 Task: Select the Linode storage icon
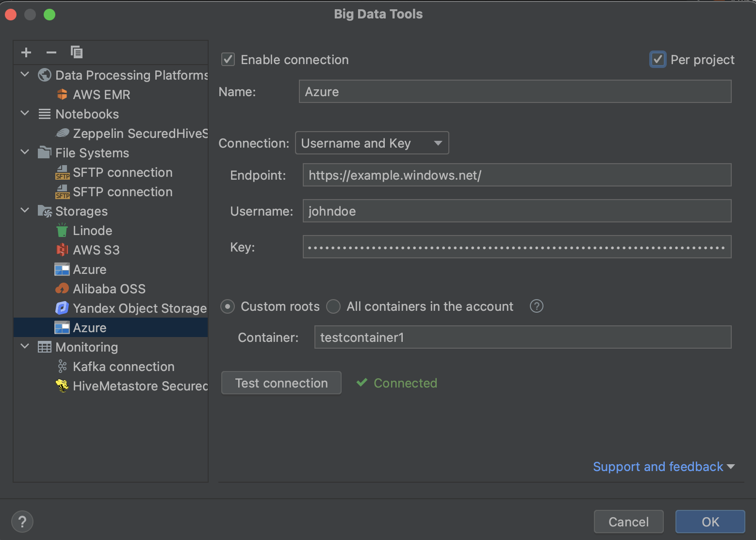(62, 230)
